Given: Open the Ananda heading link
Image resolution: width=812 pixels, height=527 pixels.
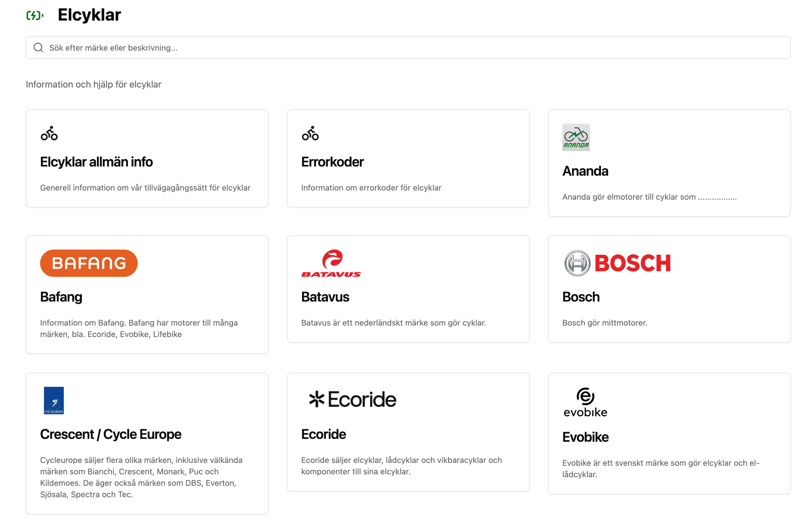Looking at the screenshot, I should pos(586,171).
